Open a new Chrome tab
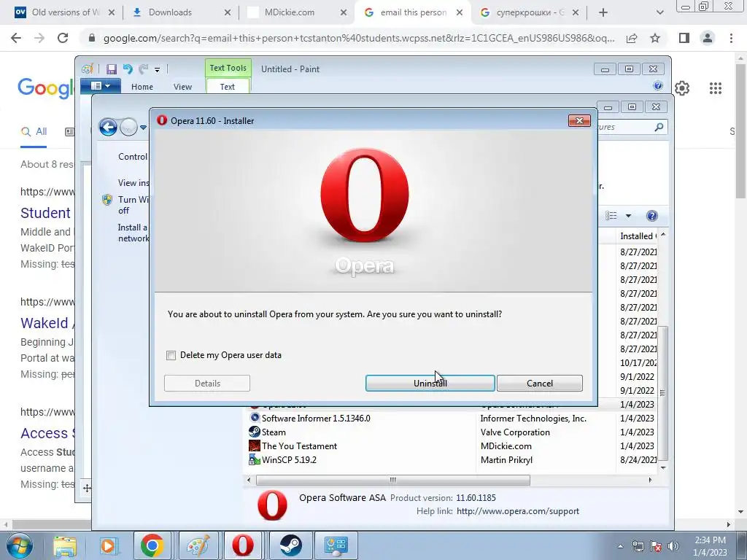The image size is (747, 560). 603,12
